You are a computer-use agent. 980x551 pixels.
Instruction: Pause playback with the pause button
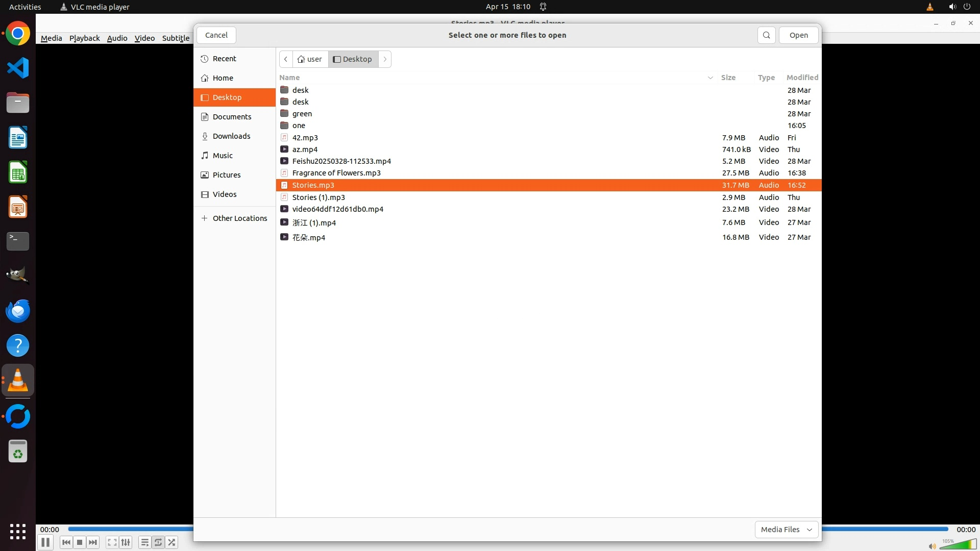(45, 542)
